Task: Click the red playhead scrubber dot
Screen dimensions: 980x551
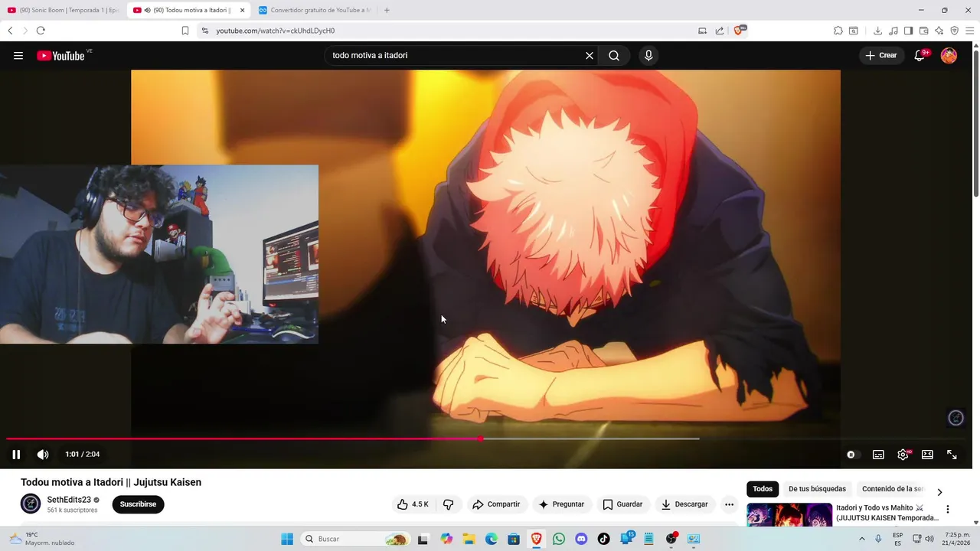Action: pos(480,439)
